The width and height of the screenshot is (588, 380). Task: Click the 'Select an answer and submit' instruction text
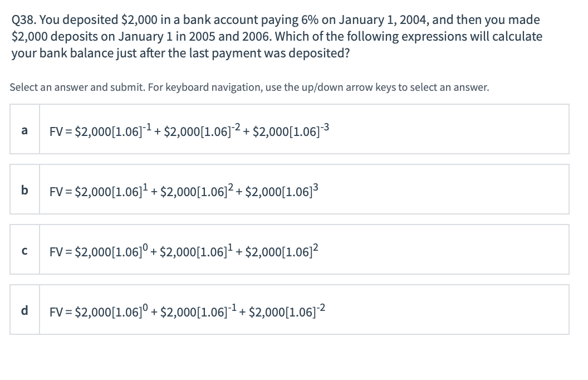pos(249,87)
